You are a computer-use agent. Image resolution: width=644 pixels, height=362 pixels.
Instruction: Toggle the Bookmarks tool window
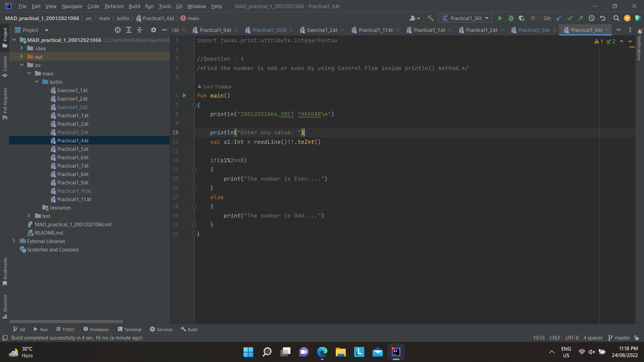tap(5, 272)
